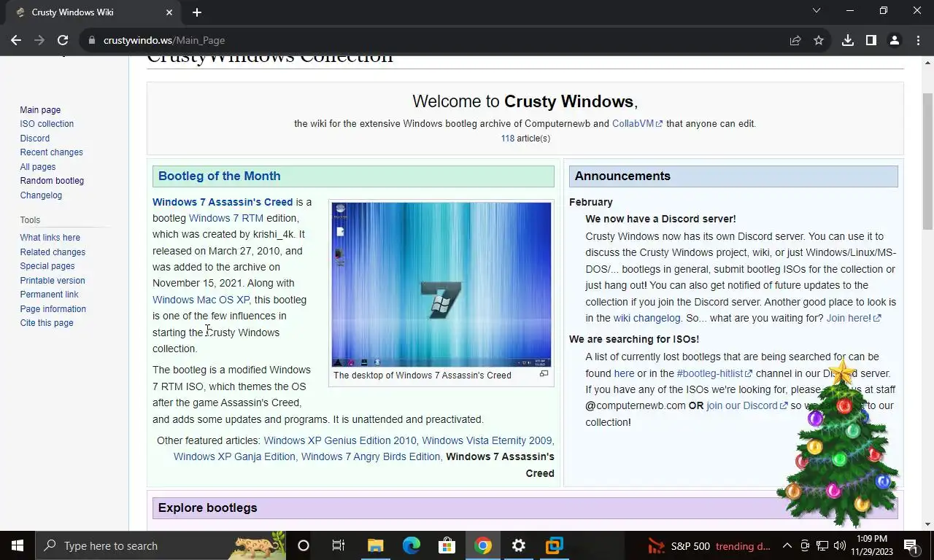Open the 118 articles count link

507,139
